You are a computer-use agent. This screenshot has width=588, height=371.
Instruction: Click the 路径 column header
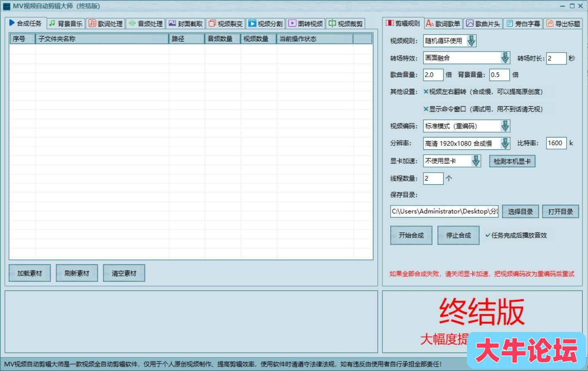(x=187, y=39)
